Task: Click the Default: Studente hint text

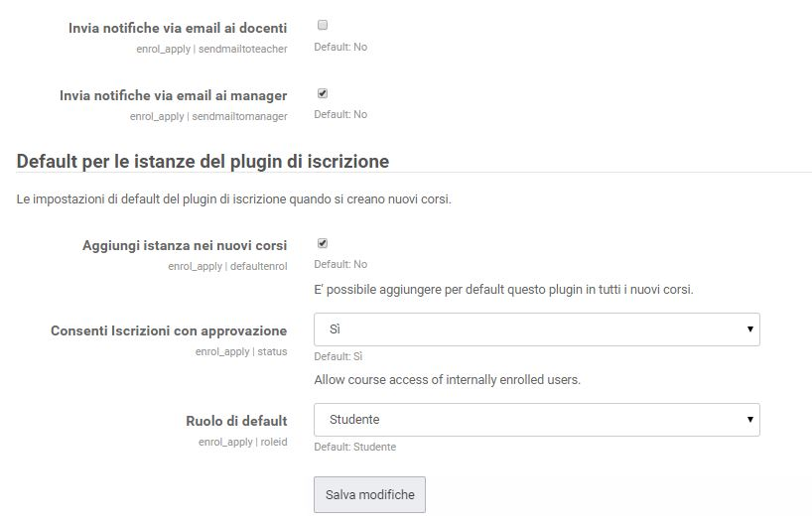Action: (x=354, y=447)
